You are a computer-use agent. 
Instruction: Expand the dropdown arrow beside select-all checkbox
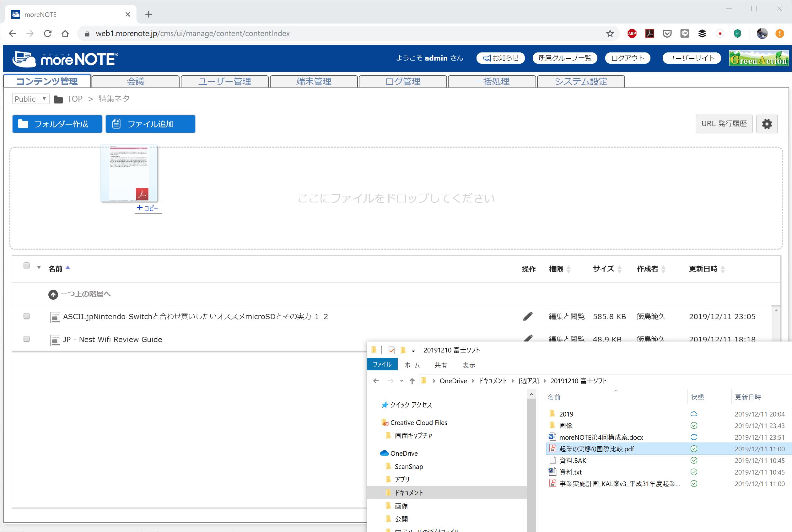click(x=39, y=268)
